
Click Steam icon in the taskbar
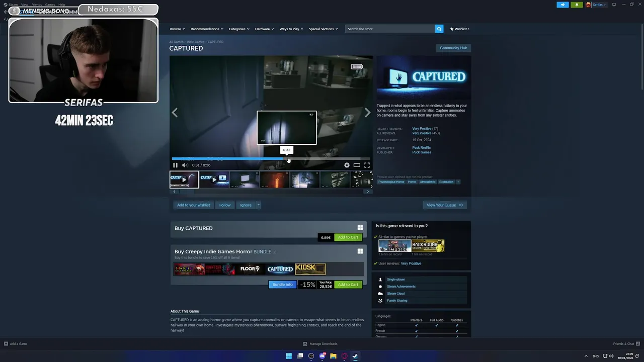click(355, 356)
